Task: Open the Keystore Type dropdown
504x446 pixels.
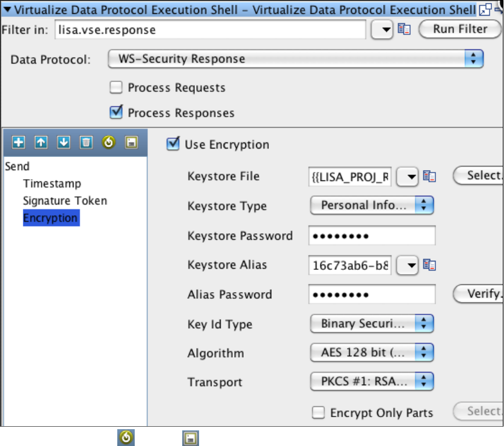Action: pos(372,206)
